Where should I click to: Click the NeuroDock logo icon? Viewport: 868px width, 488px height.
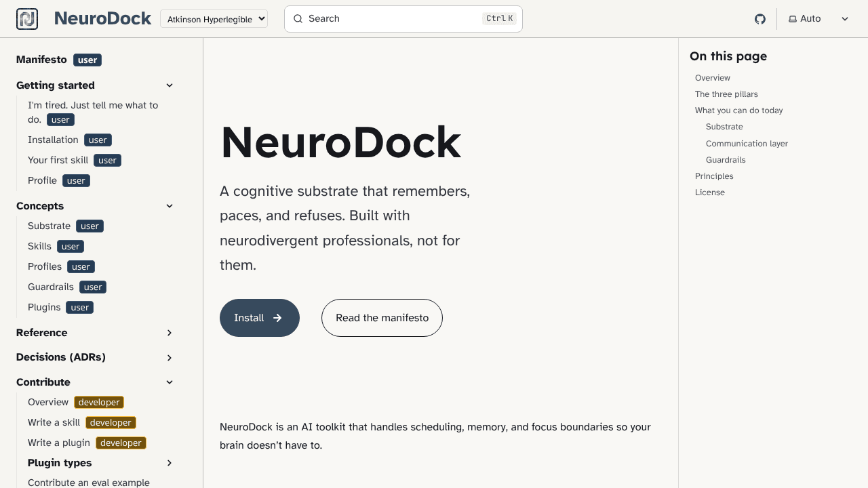point(27,19)
